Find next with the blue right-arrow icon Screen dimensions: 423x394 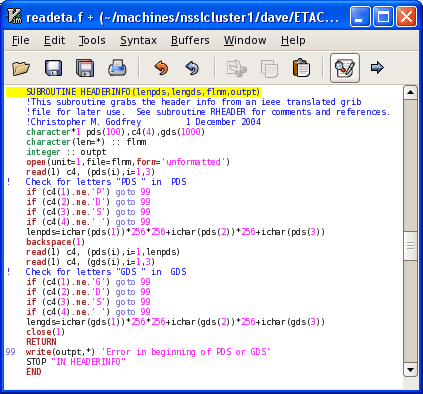[377, 68]
